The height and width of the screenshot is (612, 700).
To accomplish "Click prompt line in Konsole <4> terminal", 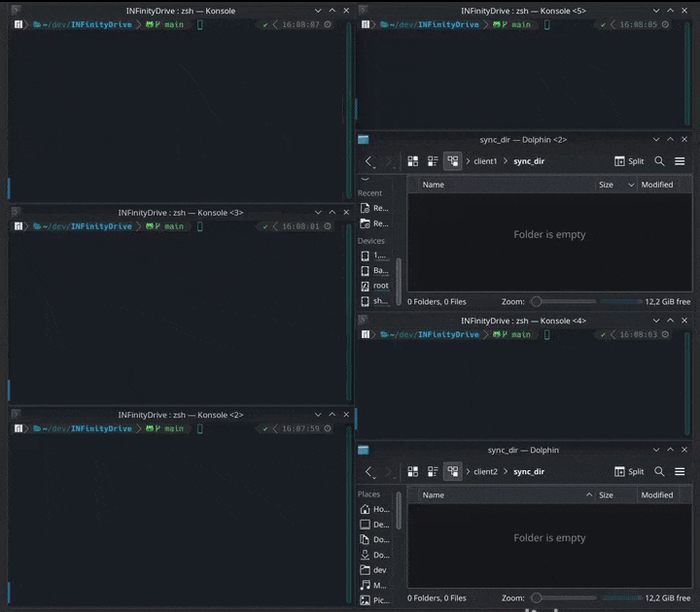I will click(515, 334).
